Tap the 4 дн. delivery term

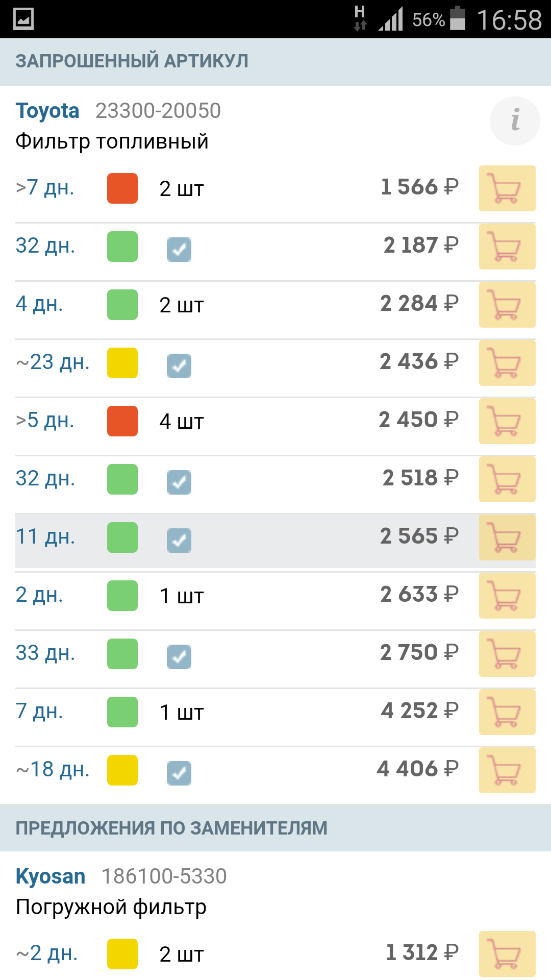(x=39, y=304)
